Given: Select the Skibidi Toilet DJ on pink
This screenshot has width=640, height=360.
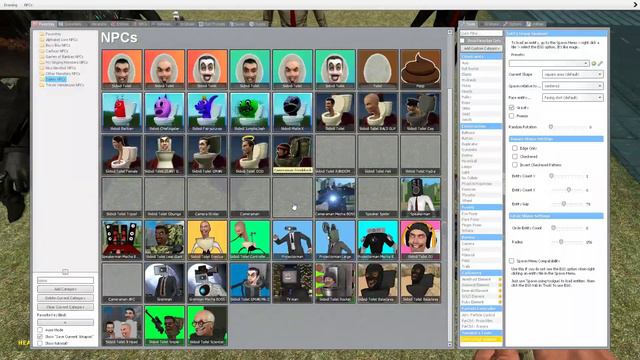Looking at the screenshot, I should click(x=420, y=240).
